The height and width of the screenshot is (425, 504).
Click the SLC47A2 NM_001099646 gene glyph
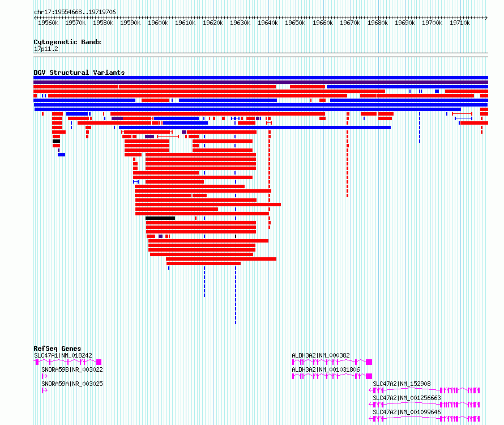424,419
